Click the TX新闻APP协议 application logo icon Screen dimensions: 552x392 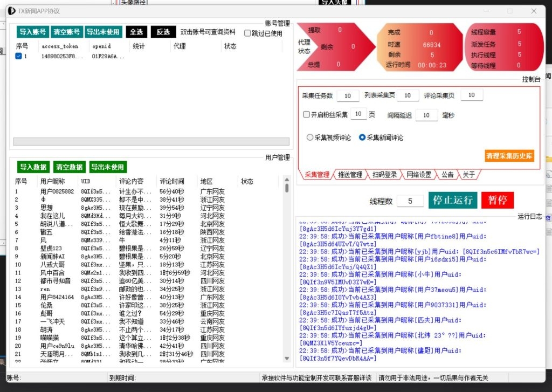tap(12, 10)
